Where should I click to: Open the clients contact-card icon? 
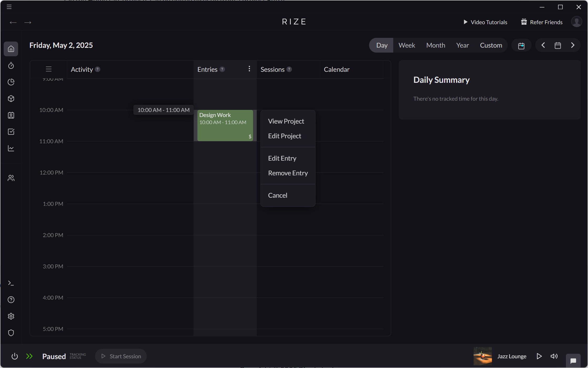11,115
